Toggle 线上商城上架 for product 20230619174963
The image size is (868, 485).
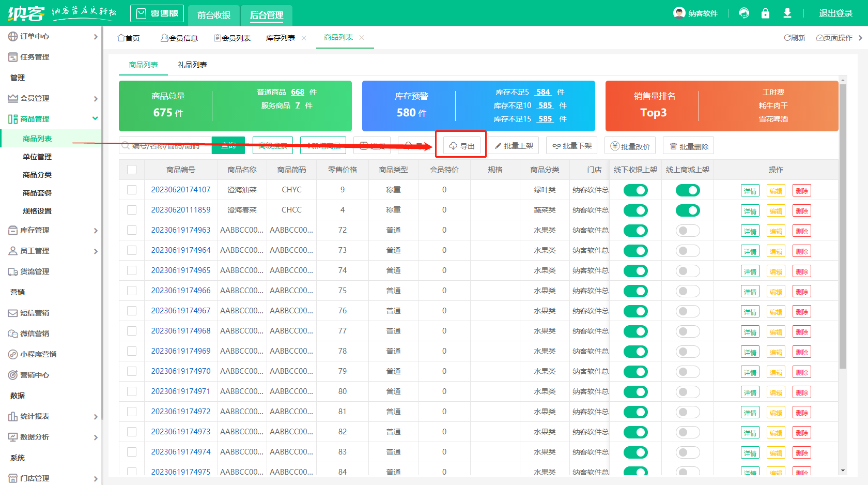[687, 231]
